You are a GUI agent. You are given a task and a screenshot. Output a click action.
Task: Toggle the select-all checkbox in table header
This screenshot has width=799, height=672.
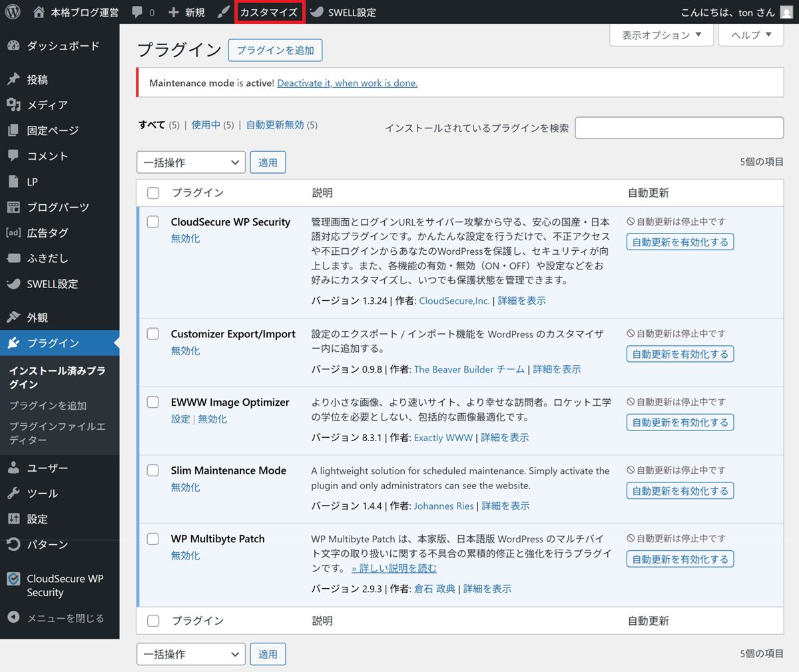[x=153, y=193]
